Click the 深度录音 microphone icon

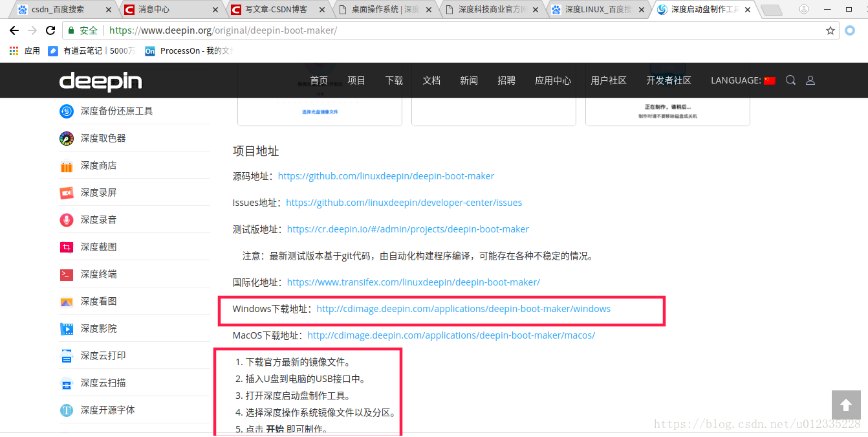(67, 220)
